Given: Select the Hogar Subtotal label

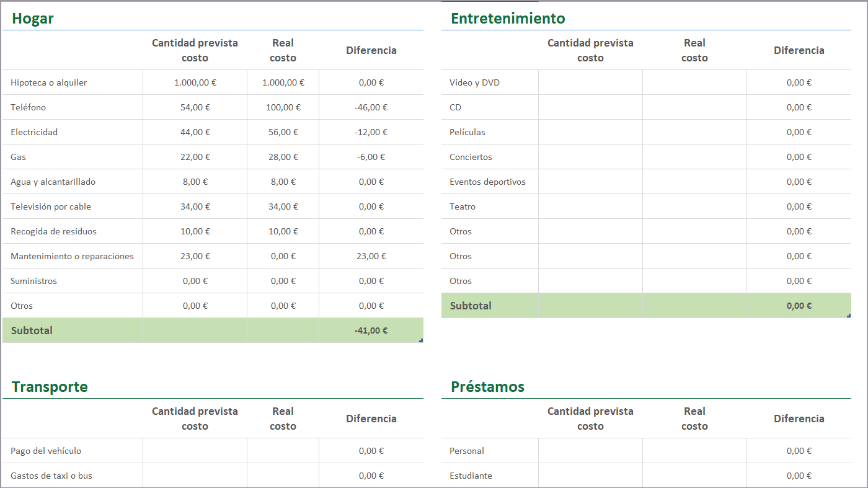Looking at the screenshot, I should click(32, 331).
